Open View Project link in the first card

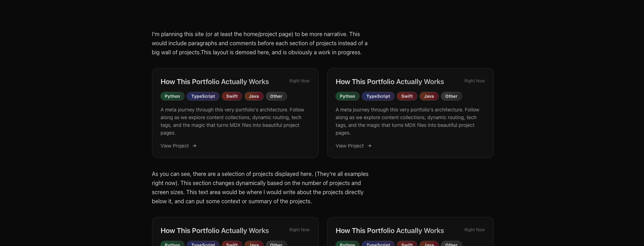[175, 146]
